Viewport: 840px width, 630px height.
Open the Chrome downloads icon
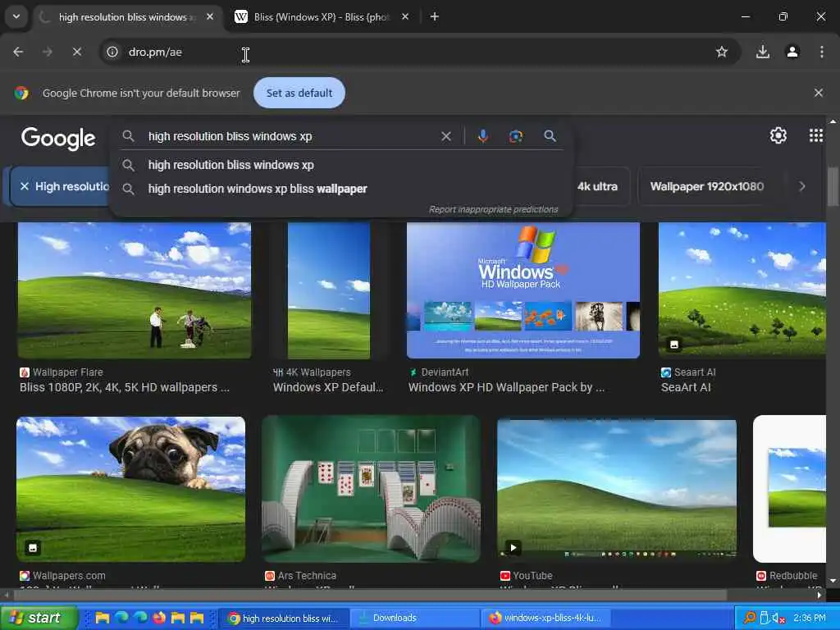(762, 52)
